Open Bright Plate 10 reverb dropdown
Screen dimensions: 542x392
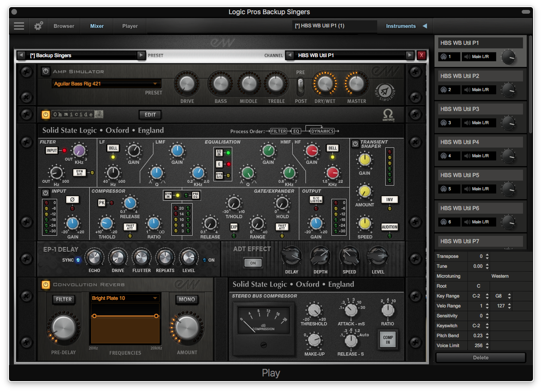125,298
